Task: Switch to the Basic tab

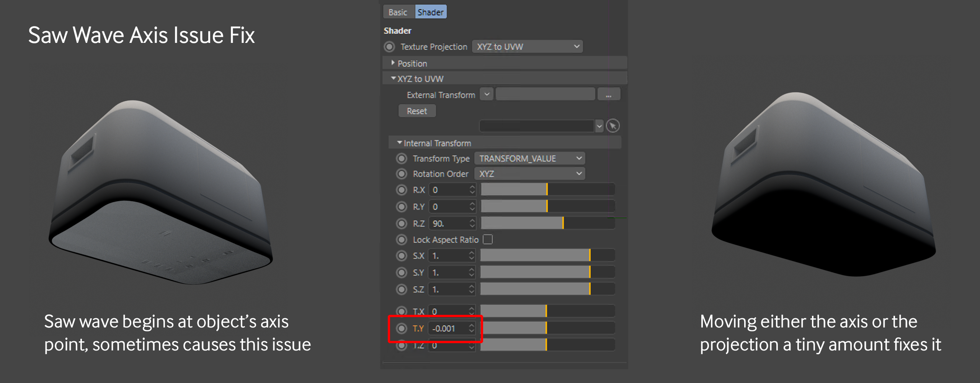Action: tap(398, 12)
